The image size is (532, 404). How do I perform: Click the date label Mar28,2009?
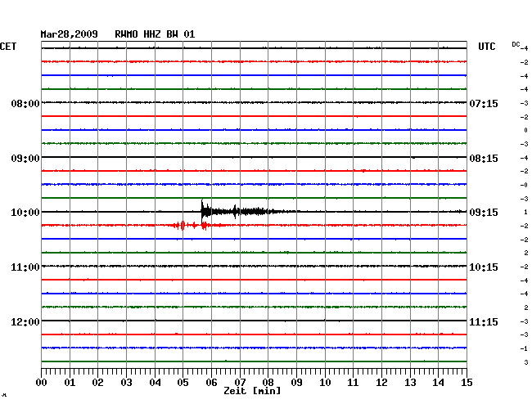(70, 34)
